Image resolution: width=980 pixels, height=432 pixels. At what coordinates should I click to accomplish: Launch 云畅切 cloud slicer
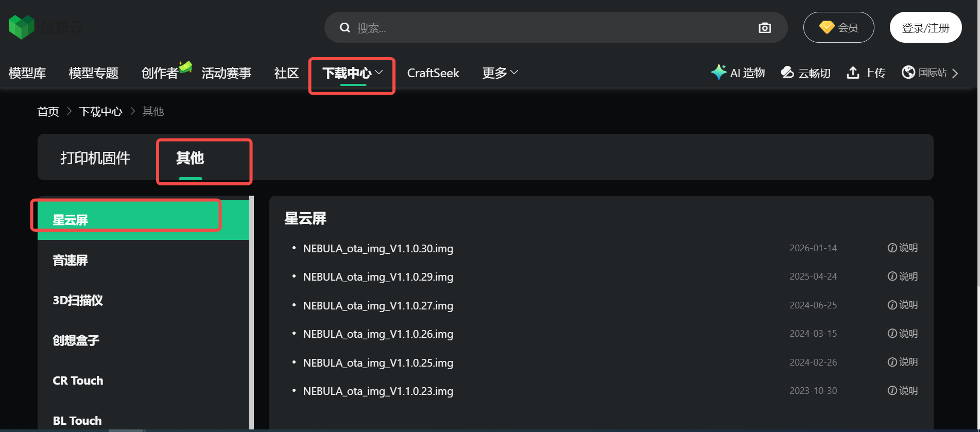[805, 73]
